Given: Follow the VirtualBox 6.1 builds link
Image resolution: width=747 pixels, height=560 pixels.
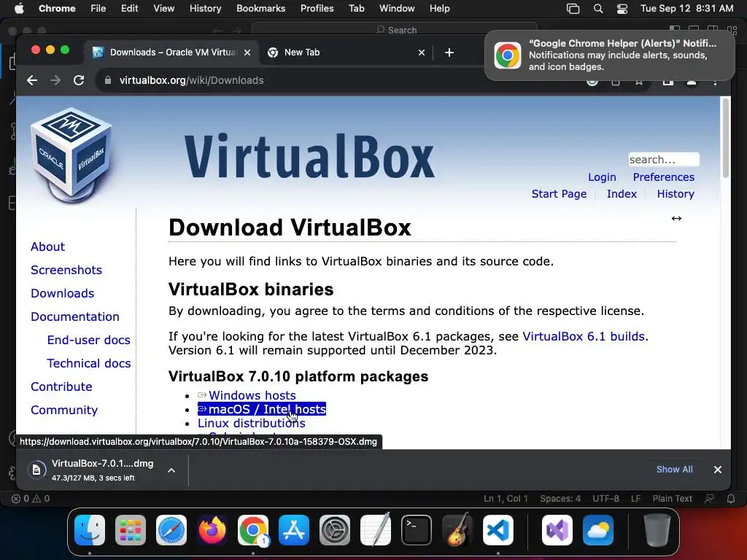Looking at the screenshot, I should point(584,337).
